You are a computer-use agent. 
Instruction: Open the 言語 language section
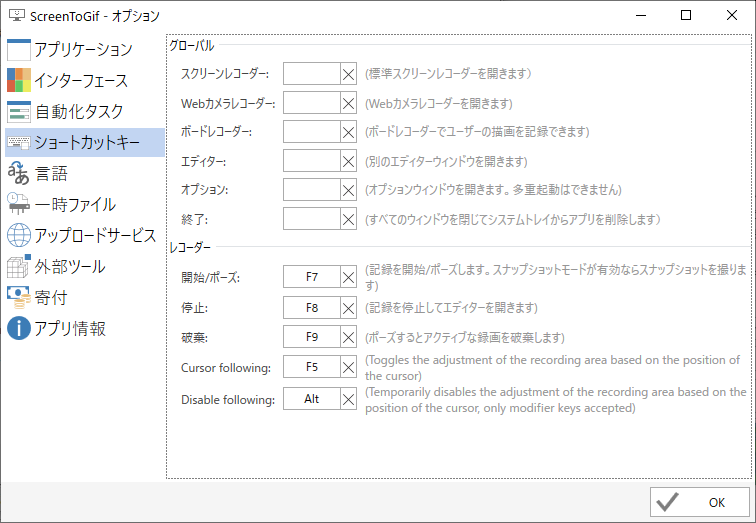[x=85, y=174]
